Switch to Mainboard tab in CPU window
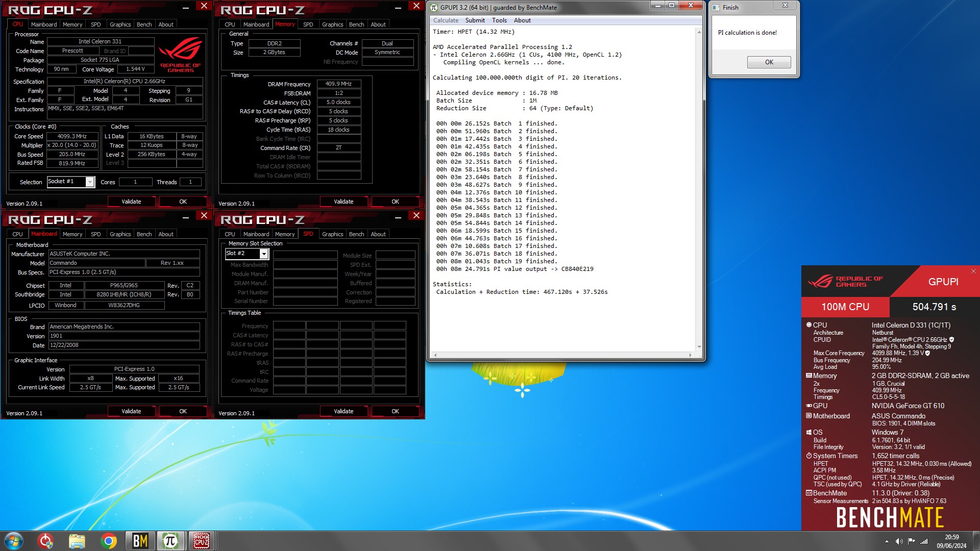980x551 pixels. [44, 24]
